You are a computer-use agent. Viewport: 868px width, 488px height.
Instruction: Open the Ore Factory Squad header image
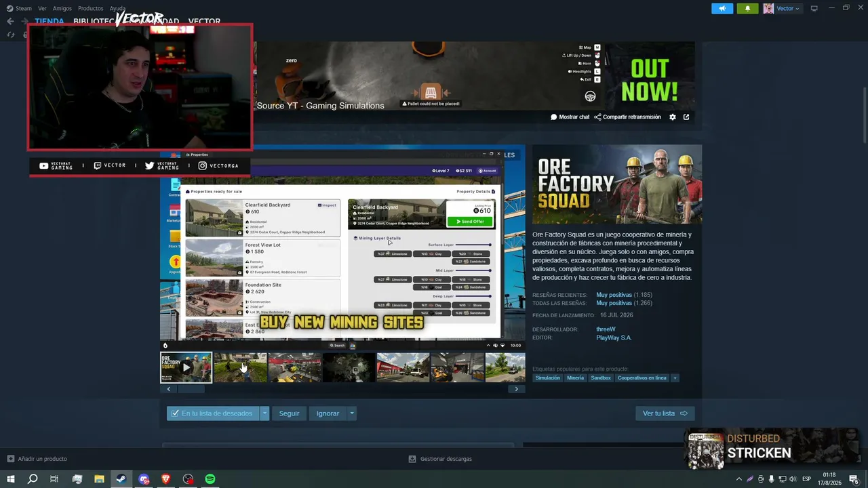pos(617,184)
